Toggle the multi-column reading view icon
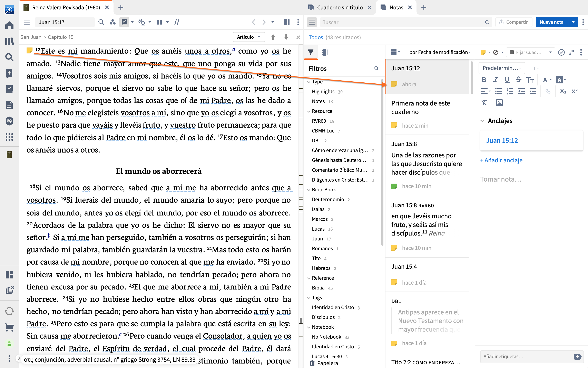Screen dimensions: 588x368 click(159, 22)
